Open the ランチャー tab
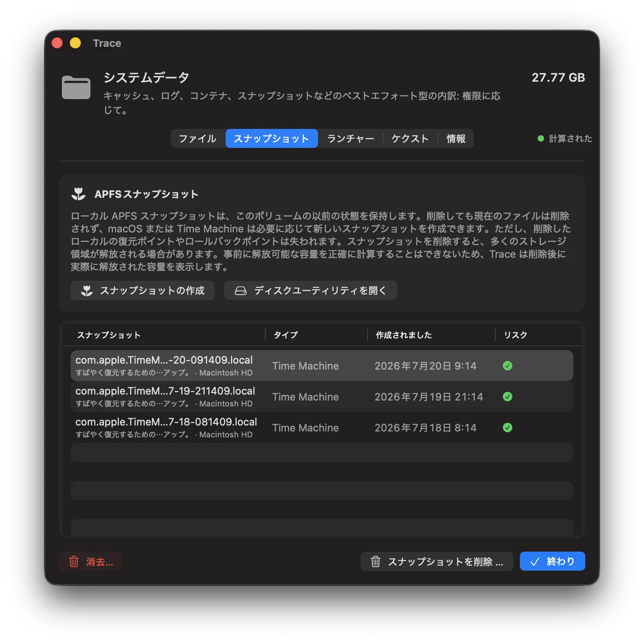This screenshot has width=644, height=644. point(351,138)
